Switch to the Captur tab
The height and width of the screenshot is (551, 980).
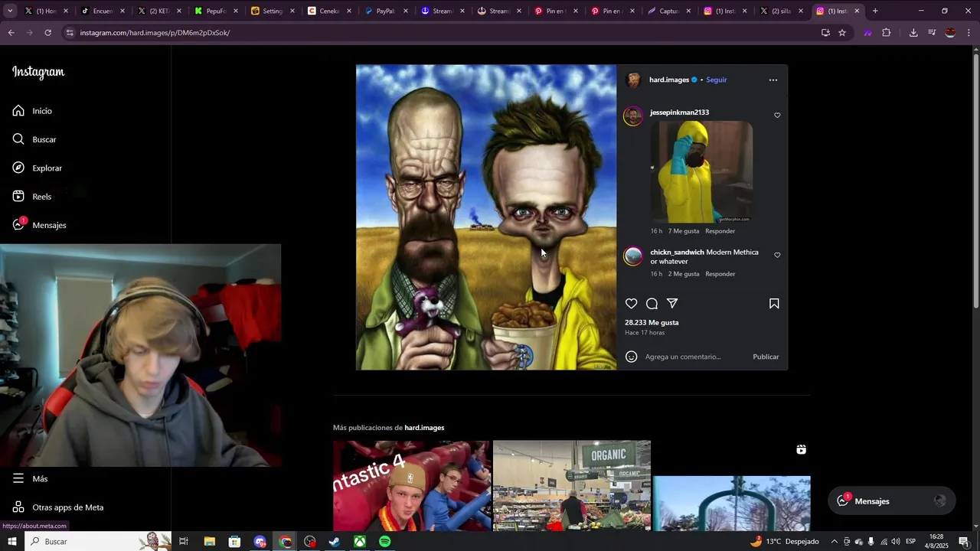click(x=669, y=11)
